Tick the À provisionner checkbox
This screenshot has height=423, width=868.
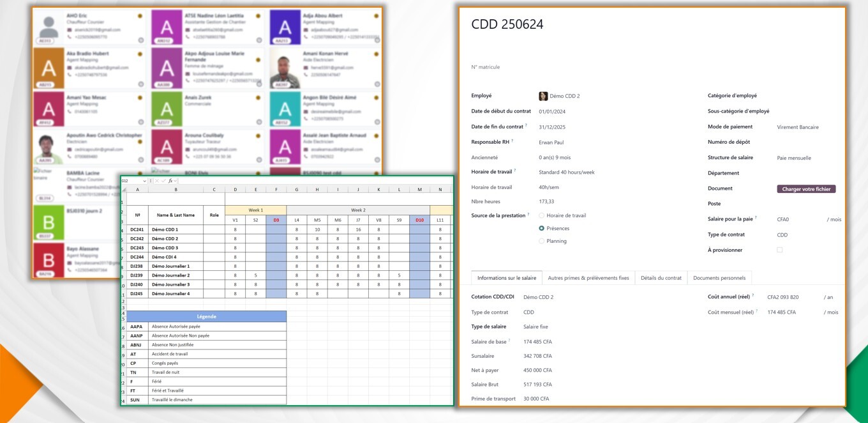pyautogui.click(x=779, y=250)
